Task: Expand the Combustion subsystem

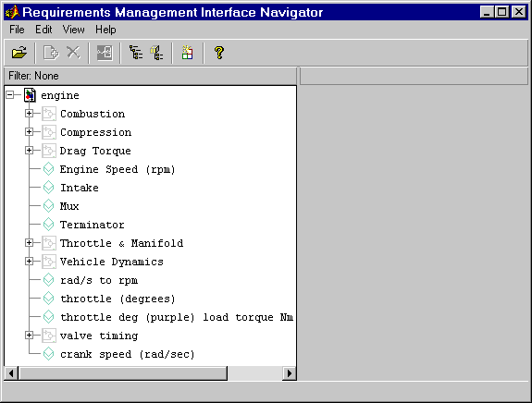Action: click(x=30, y=114)
